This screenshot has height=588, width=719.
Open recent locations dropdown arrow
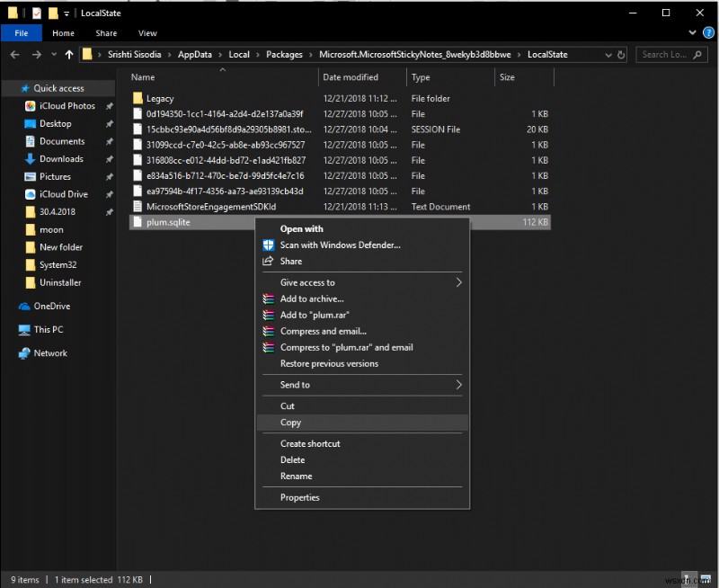[54, 55]
